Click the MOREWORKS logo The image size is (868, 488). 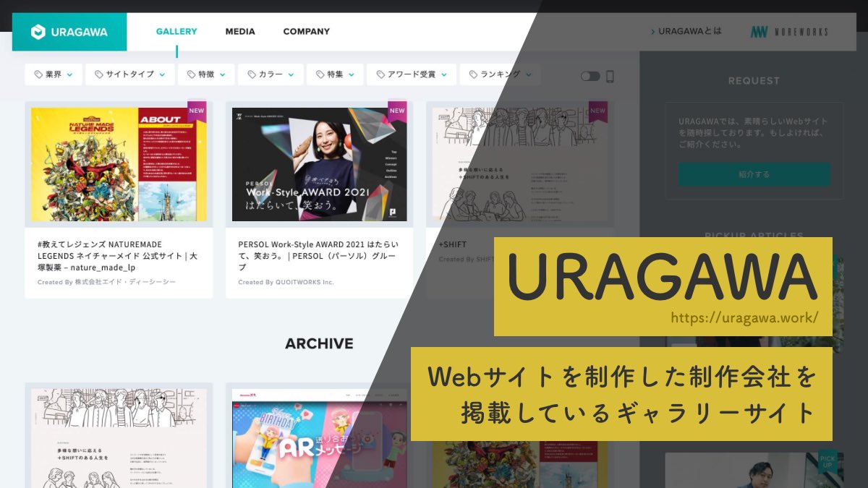point(789,32)
